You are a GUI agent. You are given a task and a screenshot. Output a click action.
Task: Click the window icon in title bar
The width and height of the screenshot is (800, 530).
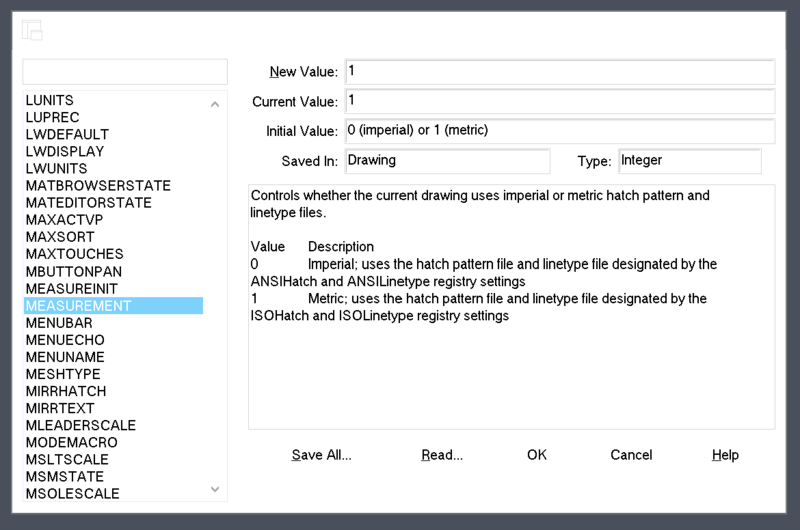pos(32,30)
